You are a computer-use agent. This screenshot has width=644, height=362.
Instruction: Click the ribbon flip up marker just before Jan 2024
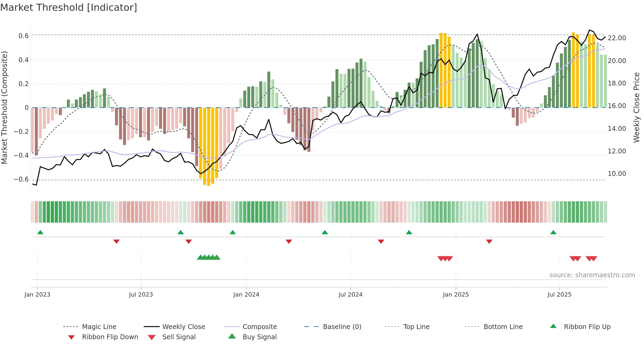click(x=233, y=232)
